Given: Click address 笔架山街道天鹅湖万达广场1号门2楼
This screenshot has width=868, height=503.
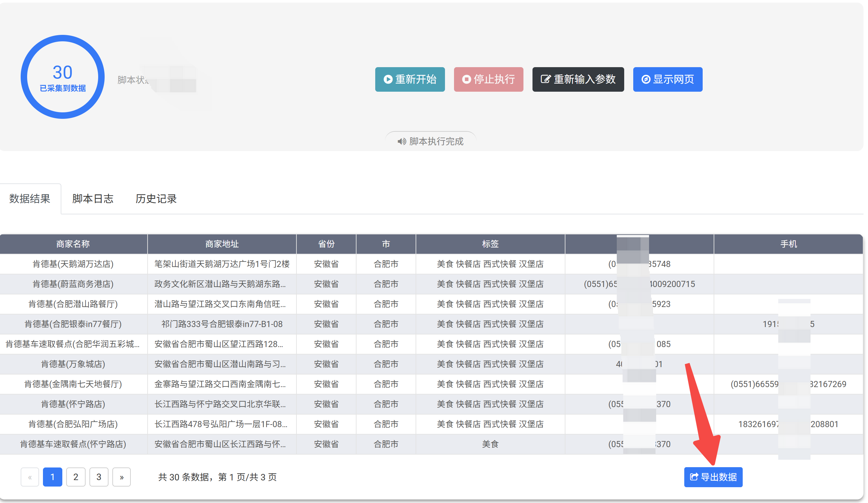Looking at the screenshot, I should pyautogui.click(x=222, y=264).
